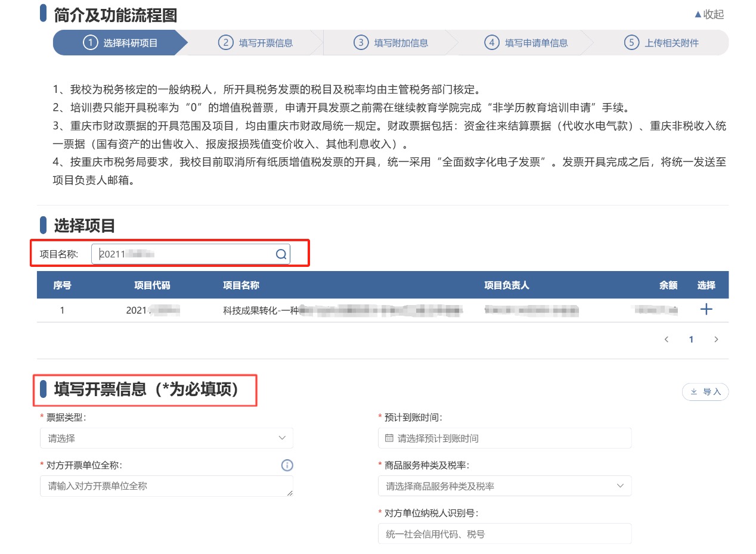Screen dimensions: 756x554
Task: Click the 导入 import button
Action: point(705,391)
